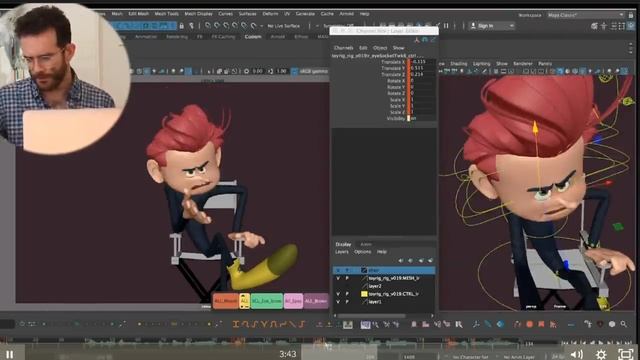Image resolution: width=640 pixels, height=360 pixels.
Task: Open the Arnold menu in the menu bar
Action: (347, 14)
